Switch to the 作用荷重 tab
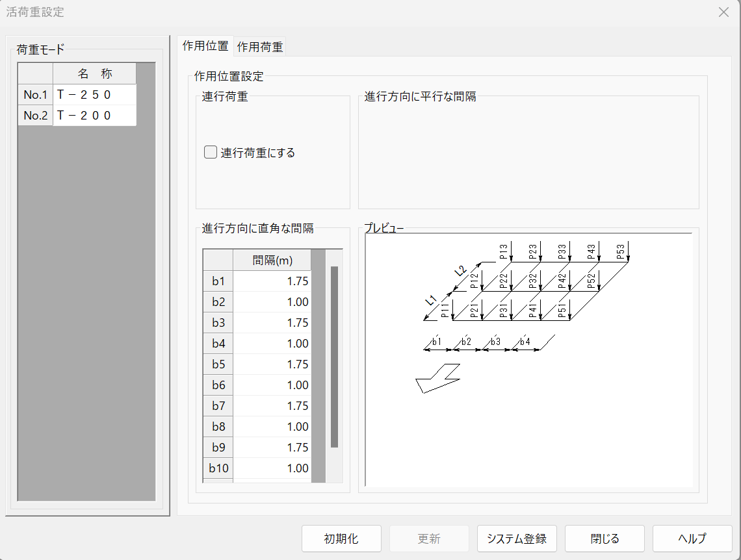 pyautogui.click(x=260, y=47)
